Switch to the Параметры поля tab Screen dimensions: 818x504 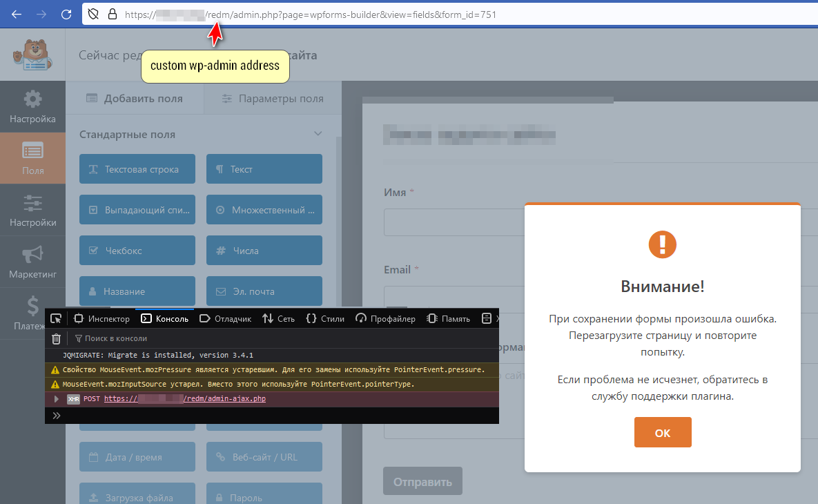[273, 99]
